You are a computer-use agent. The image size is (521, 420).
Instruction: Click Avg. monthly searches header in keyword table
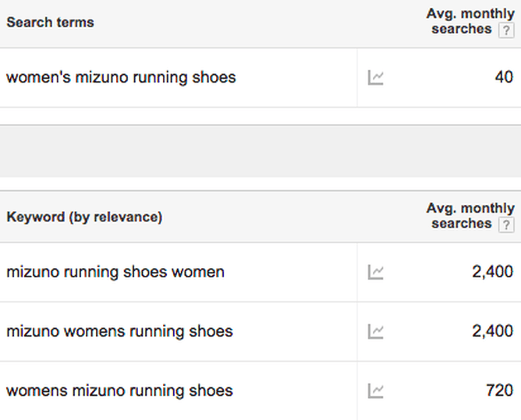pos(462,216)
